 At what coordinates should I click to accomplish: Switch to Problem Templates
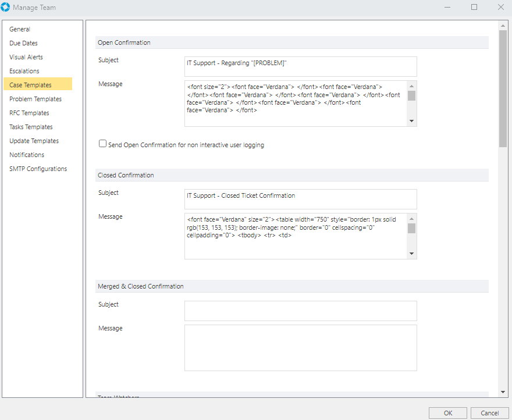coord(35,99)
